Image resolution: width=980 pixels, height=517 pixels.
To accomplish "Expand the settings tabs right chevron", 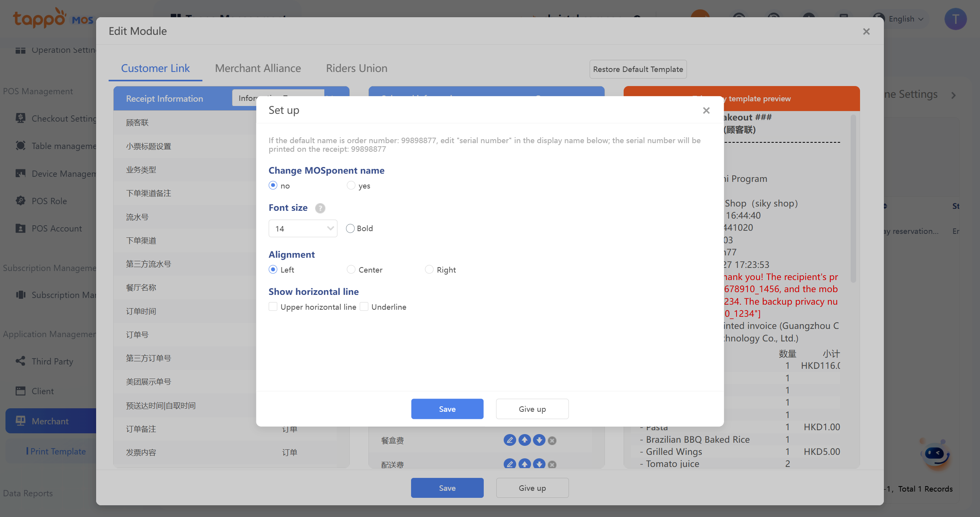I will 954,95.
